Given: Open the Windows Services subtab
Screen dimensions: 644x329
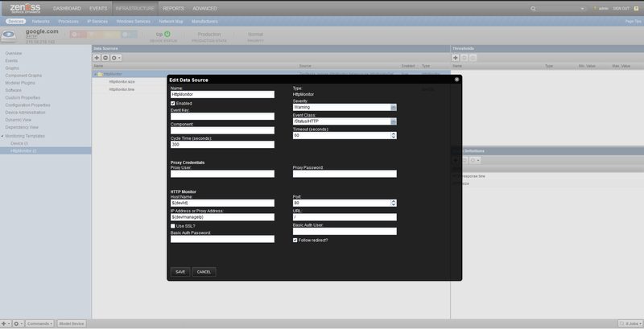Looking at the screenshot, I should [x=133, y=22].
